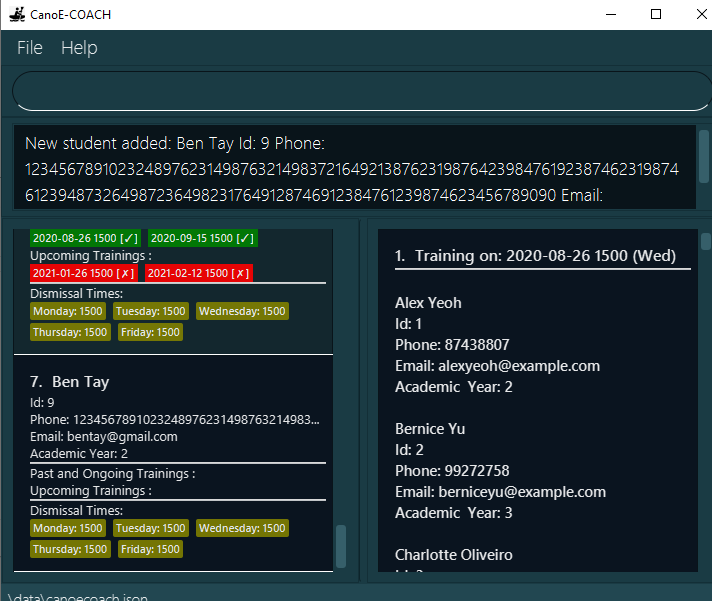Click the 7. Ben Tay student name
Screen dimensions: 712x601
coord(69,382)
